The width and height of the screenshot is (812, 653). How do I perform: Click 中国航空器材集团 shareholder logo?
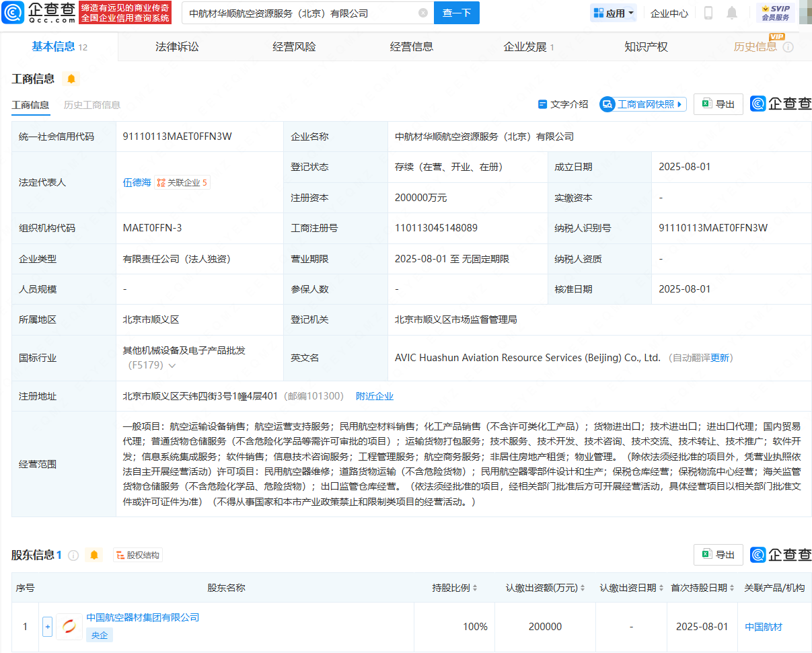coord(69,627)
